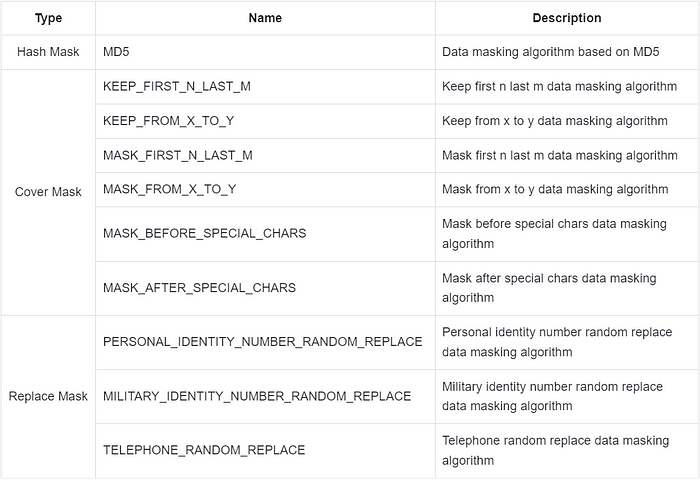The image size is (700, 480).
Task: Select PERSONAL_IDENTITY_NUMBER_RANDOM_REPLACE name
Action: click(262, 342)
